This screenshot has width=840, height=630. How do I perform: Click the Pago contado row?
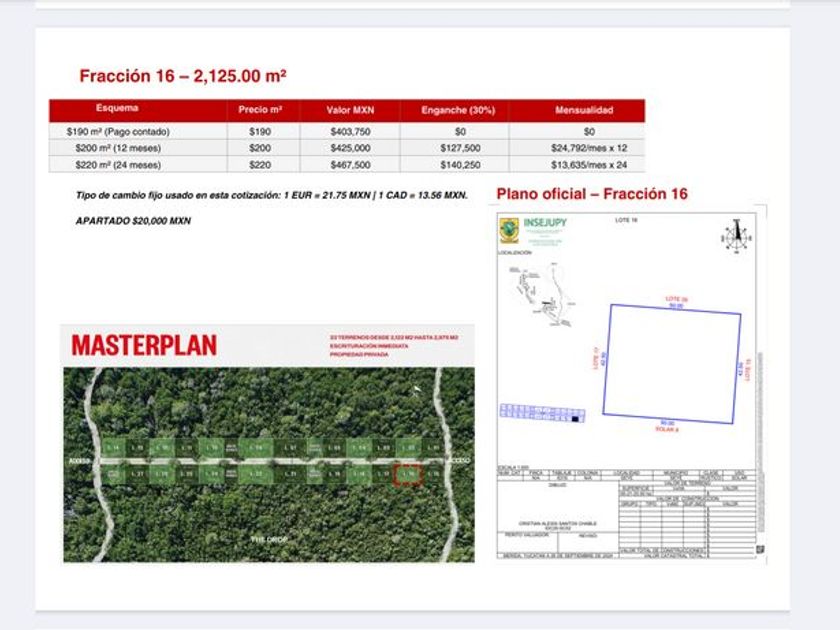347,131
